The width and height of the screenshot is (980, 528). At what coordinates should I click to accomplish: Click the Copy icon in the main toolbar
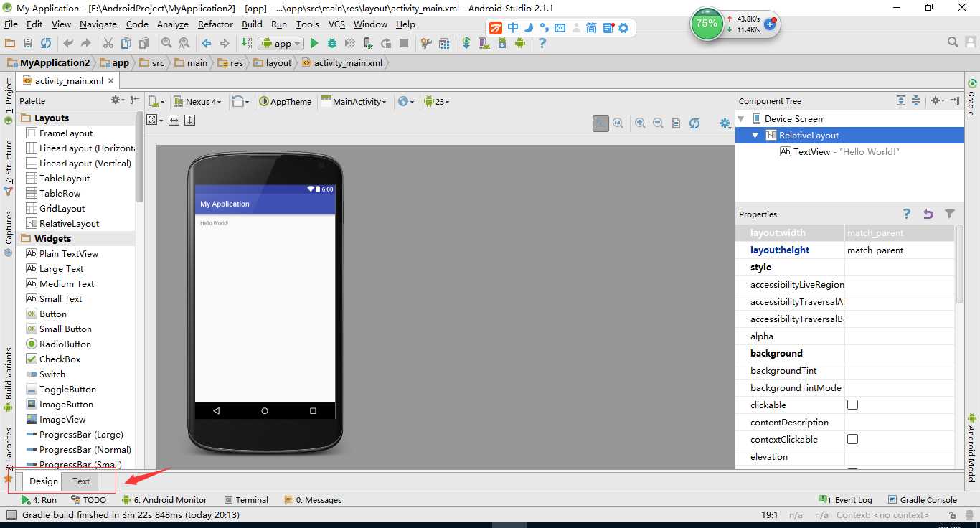(x=126, y=44)
